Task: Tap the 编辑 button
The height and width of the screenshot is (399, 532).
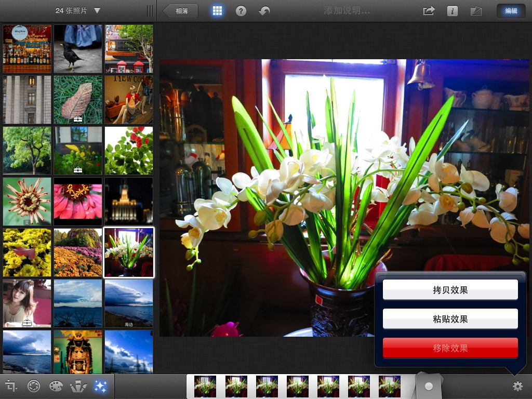Action: pyautogui.click(x=510, y=10)
